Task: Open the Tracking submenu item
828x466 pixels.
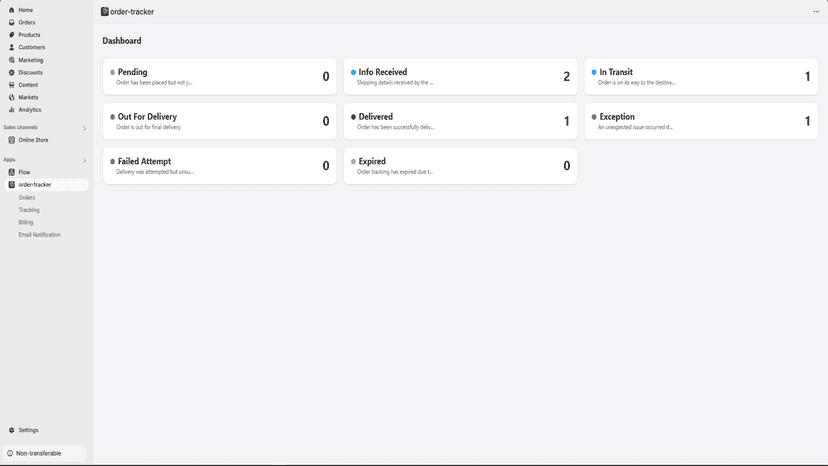Action: click(x=29, y=210)
